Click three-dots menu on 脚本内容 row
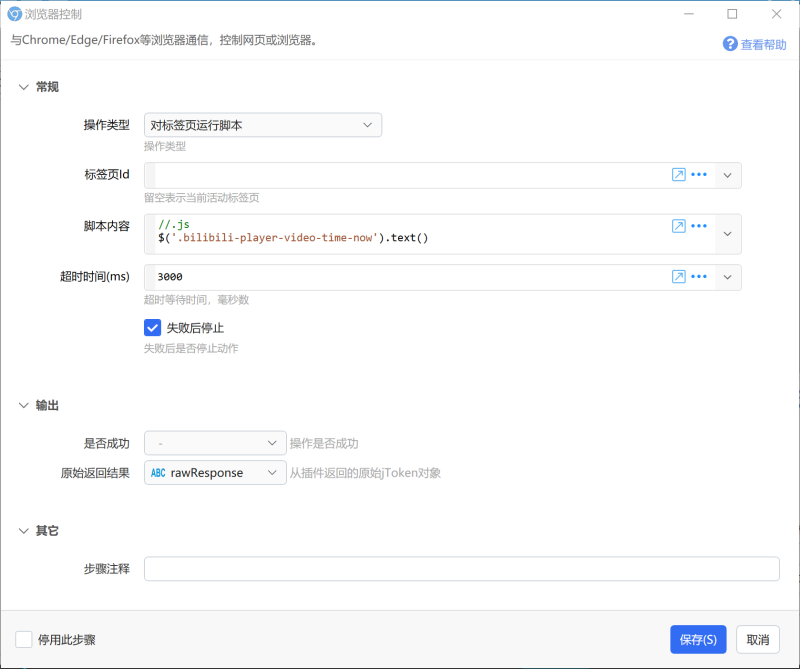Screen dimensions: 800x669 [x=698, y=226]
